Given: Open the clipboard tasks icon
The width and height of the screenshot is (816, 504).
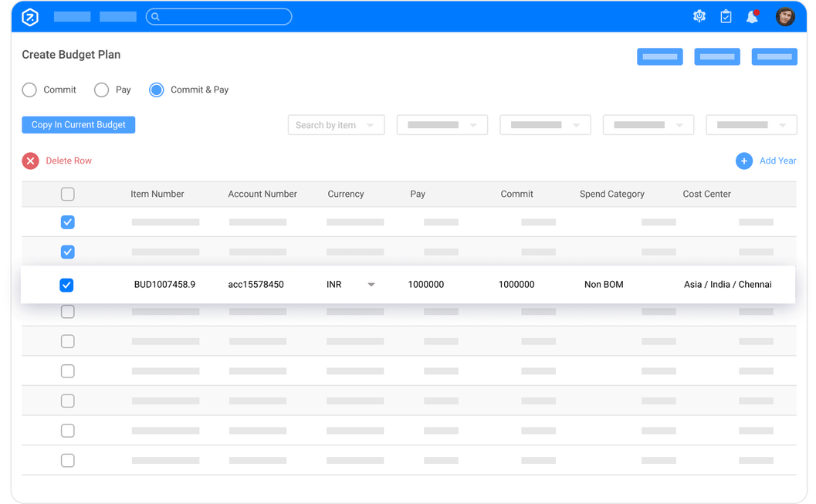Looking at the screenshot, I should 726,16.
